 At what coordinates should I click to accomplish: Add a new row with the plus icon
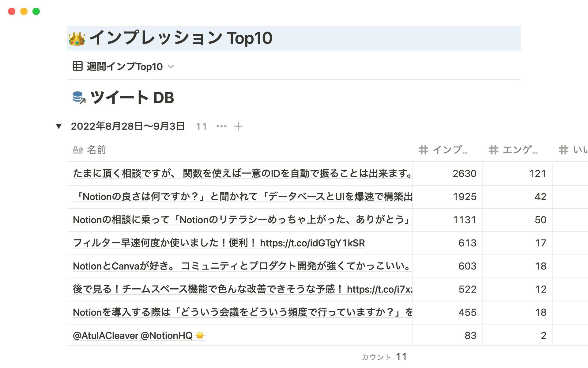[x=238, y=126]
